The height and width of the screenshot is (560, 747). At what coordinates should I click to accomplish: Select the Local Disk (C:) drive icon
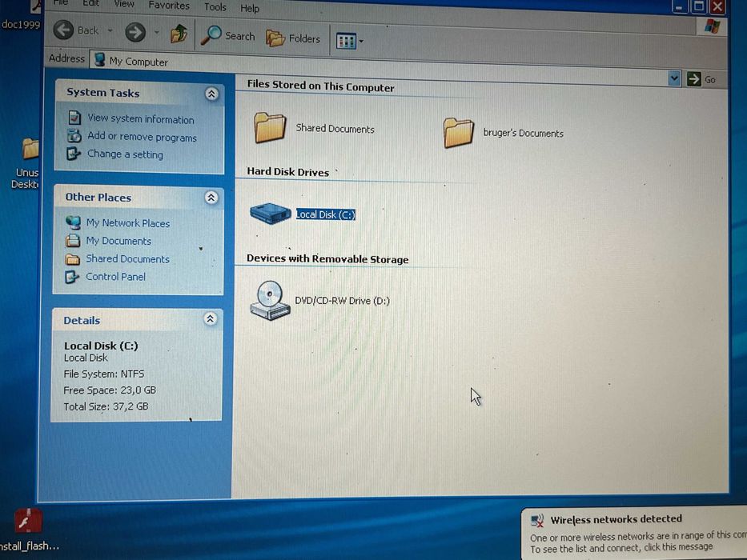click(270, 213)
